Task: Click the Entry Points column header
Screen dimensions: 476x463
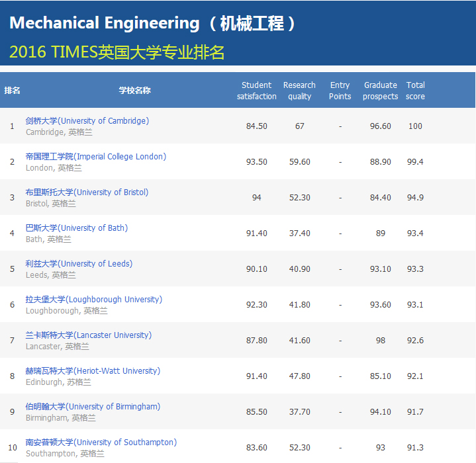Action: [x=340, y=91]
